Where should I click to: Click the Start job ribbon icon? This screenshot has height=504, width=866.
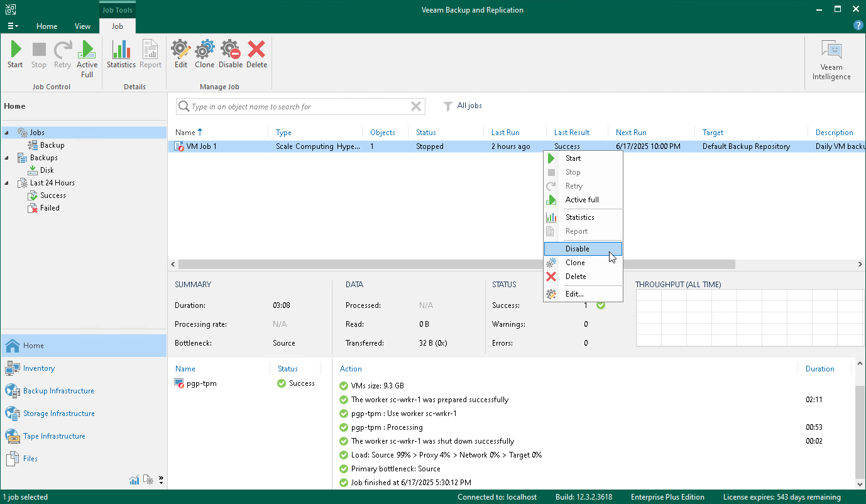(15, 55)
